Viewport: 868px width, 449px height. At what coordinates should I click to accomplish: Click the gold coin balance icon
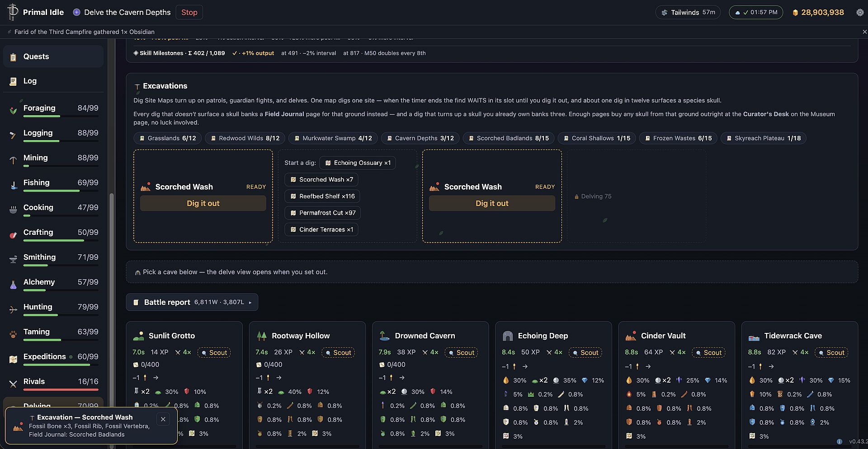(x=795, y=13)
